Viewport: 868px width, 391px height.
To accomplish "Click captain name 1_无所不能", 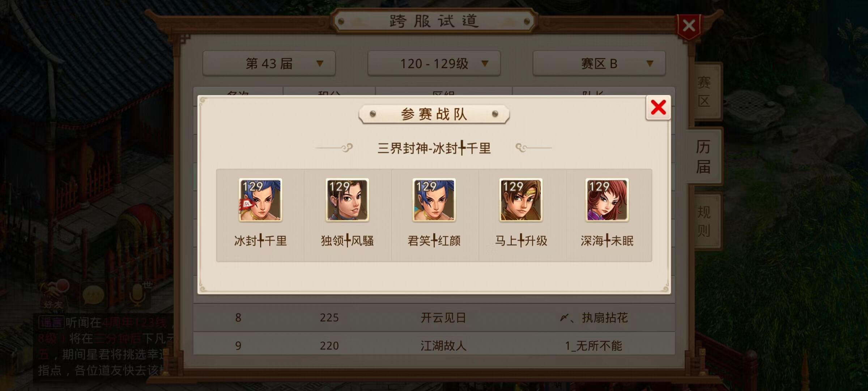I will point(593,346).
